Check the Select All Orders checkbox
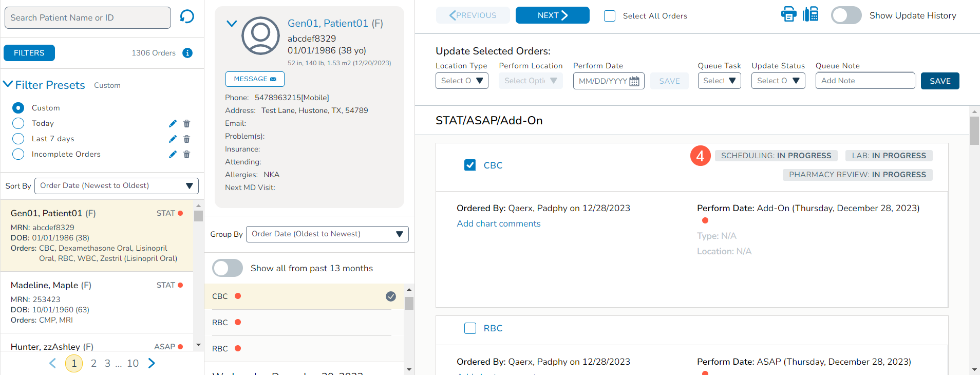Screen dimensions: 980x375 pyautogui.click(x=610, y=16)
